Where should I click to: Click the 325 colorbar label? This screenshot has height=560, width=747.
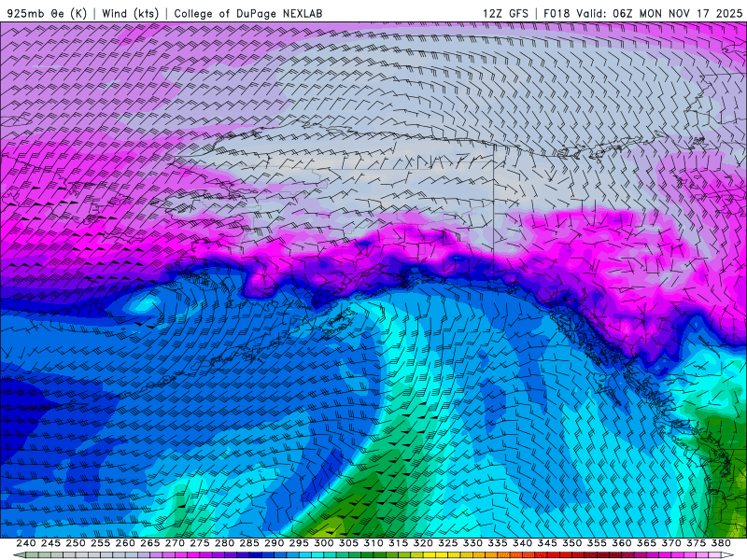pos(448,543)
